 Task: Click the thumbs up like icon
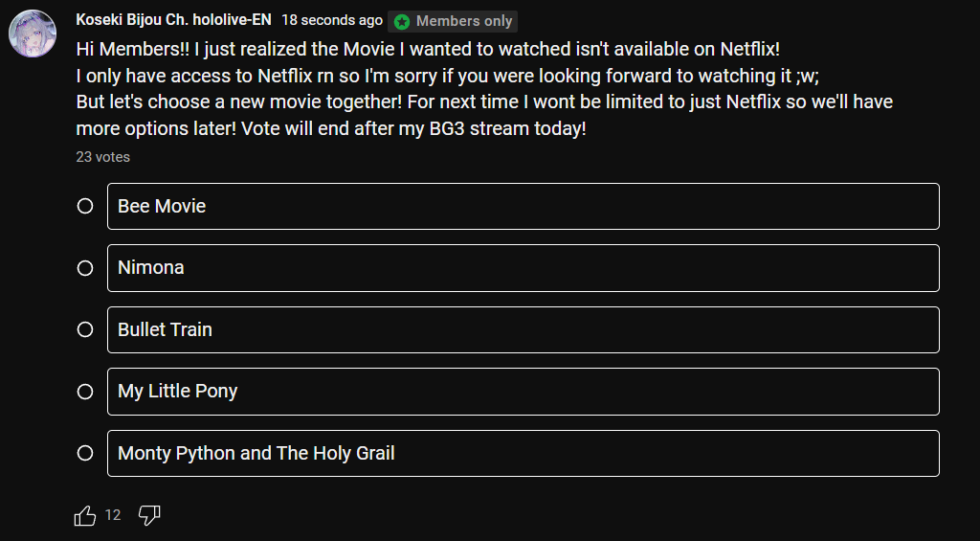85,515
